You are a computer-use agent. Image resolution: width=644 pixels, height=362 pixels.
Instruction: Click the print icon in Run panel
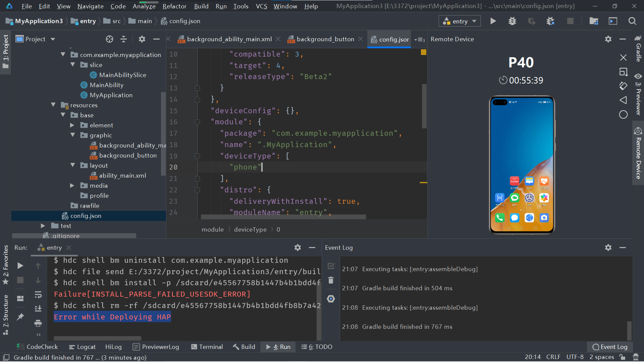pos(38,323)
